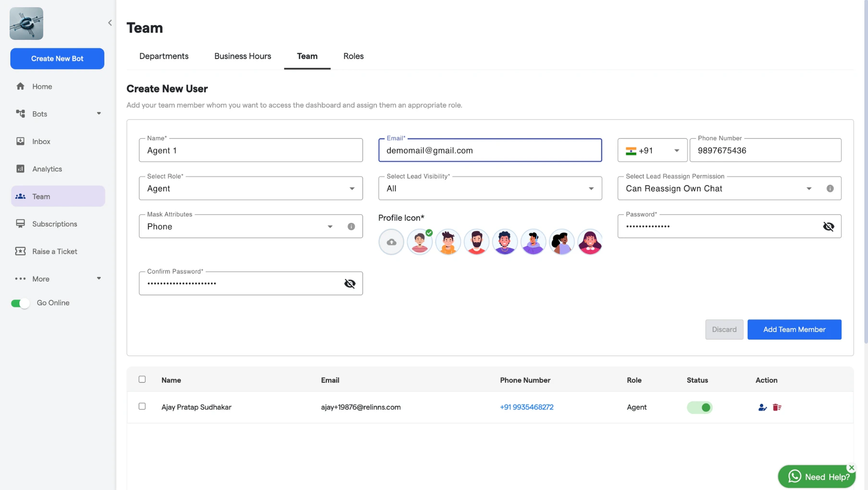Click the company logo in sidebar
This screenshot has height=490, width=868.
tap(26, 24)
